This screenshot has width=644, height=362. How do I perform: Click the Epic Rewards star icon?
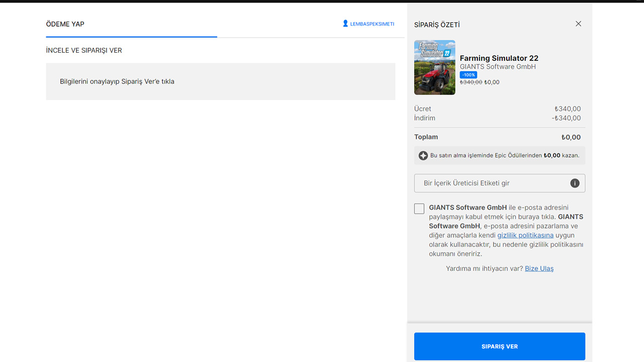423,155
